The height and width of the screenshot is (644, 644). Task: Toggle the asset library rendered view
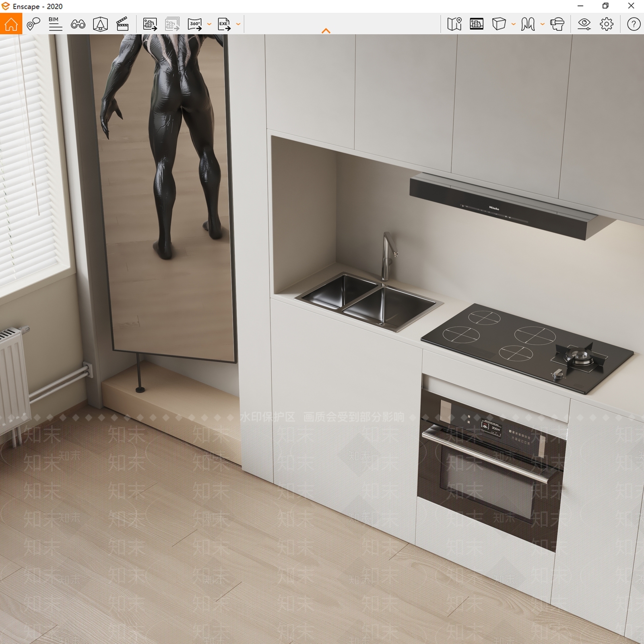click(477, 24)
